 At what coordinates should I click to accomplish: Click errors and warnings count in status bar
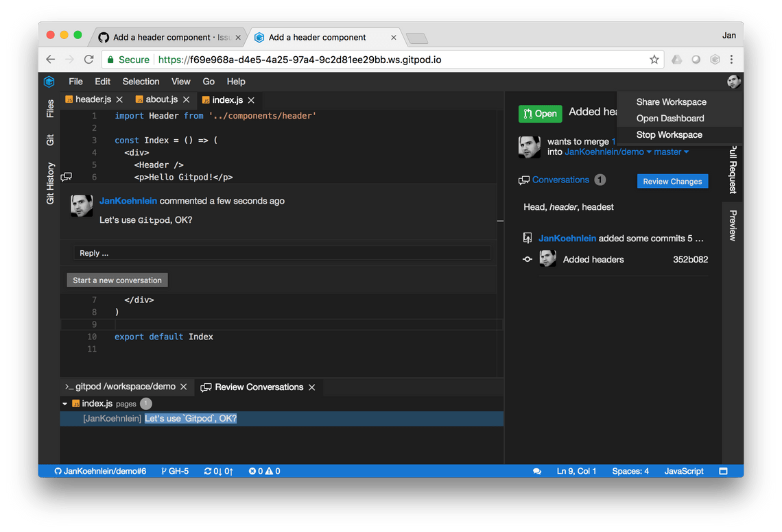pyautogui.click(x=264, y=471)
